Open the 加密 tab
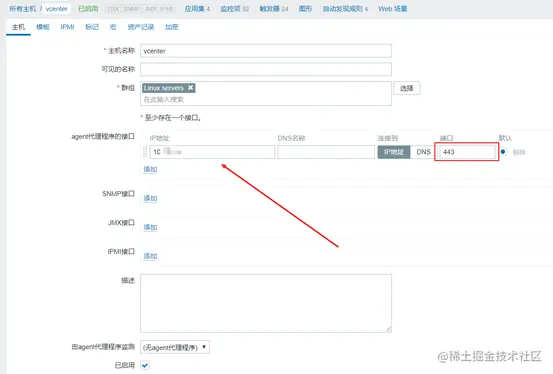 [172, 27]
